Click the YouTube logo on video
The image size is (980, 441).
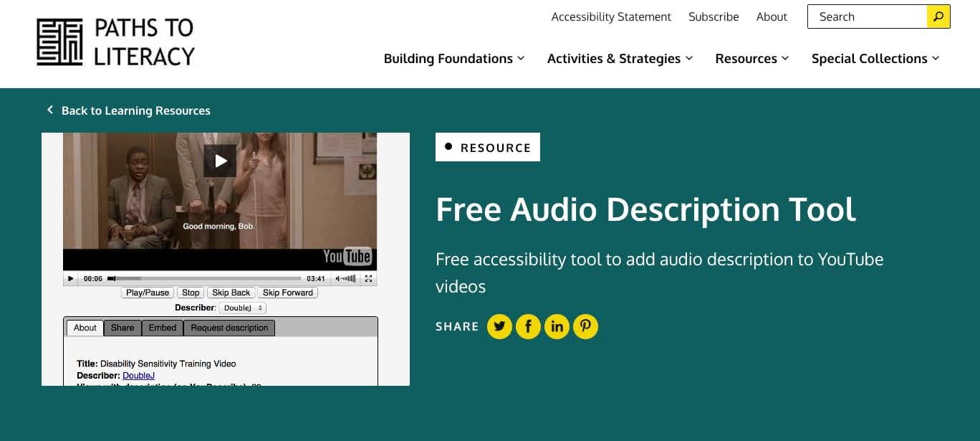[347, 256]
